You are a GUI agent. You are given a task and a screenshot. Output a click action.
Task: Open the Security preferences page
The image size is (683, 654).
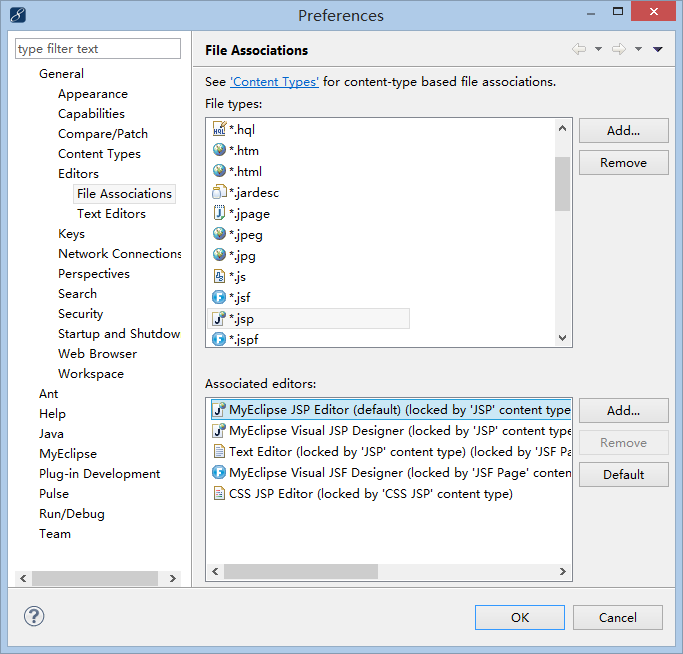click(x=81, y=314)
